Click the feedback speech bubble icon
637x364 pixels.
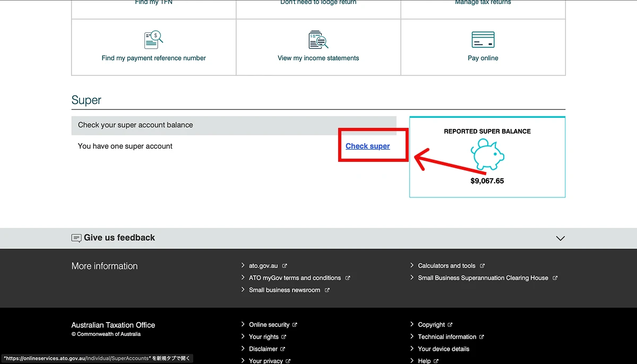(76, 238)
